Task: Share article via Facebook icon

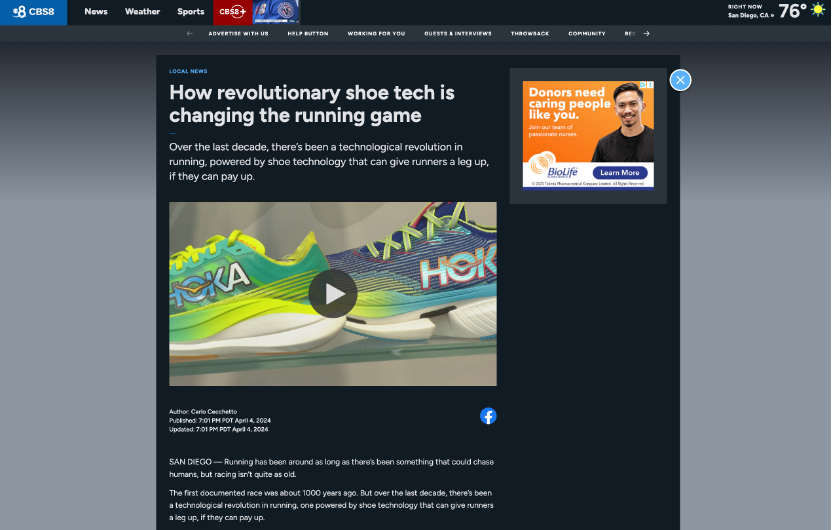Action: [488, 416]
